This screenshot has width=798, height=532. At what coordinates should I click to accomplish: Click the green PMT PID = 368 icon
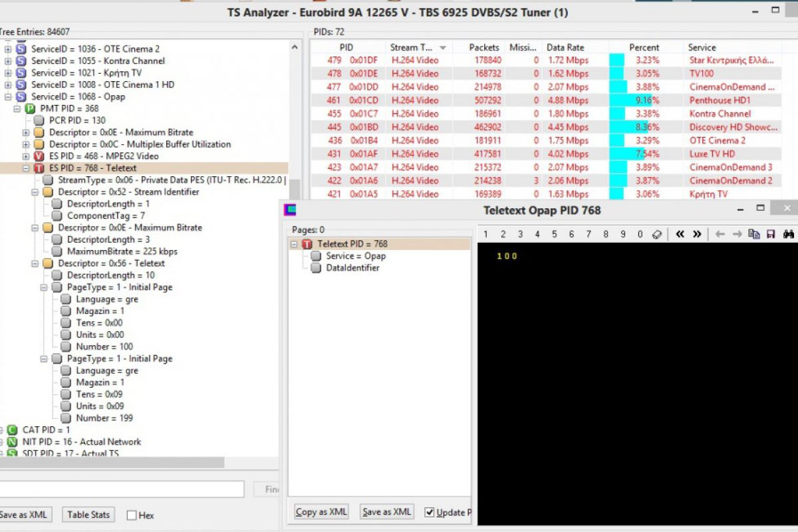(30, 108)
